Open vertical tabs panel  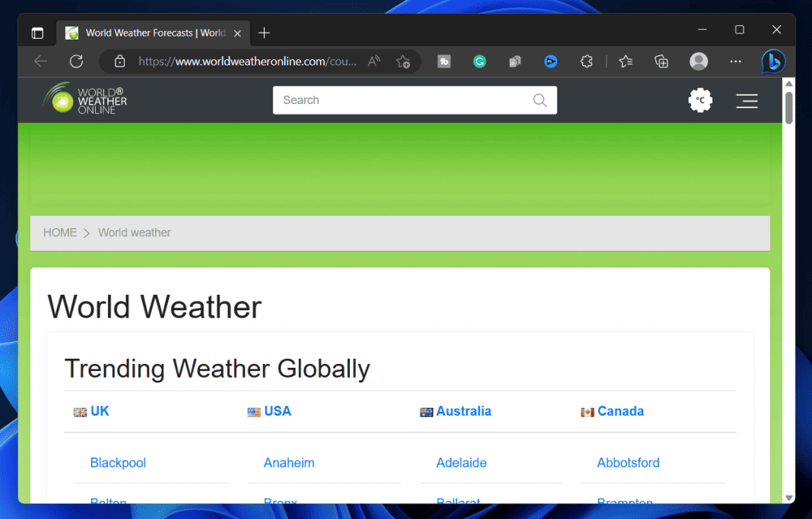[37, 33]
